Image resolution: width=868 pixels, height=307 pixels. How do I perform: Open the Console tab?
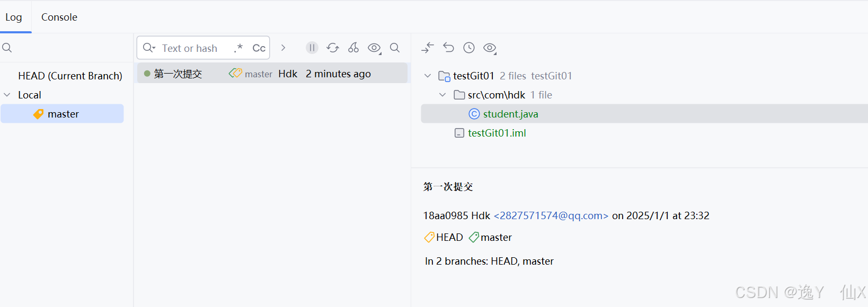[x=59, y=17]
